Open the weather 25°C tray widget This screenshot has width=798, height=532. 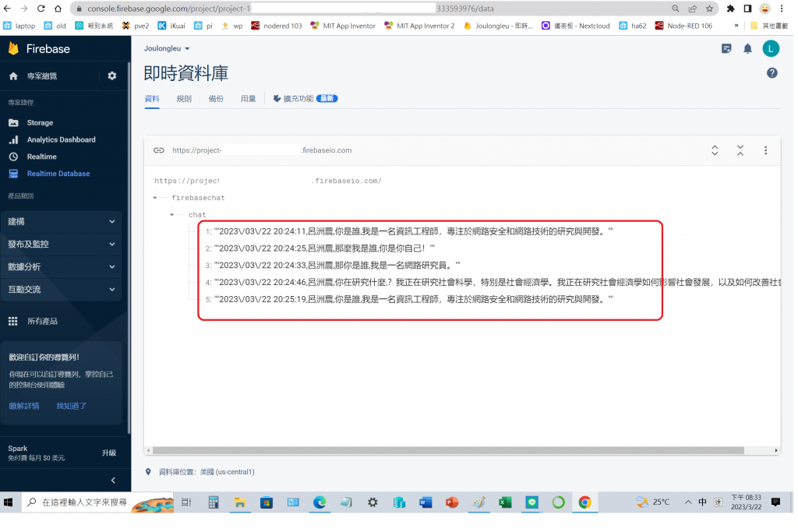click(653, 502)
